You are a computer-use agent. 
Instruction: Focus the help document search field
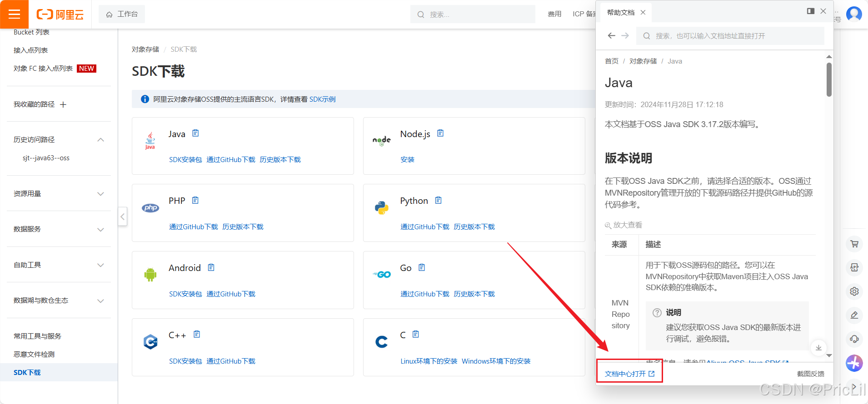730,35
